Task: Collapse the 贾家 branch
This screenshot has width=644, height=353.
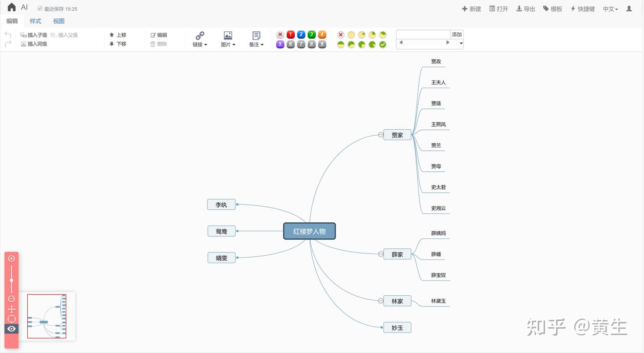Action: 381,134
